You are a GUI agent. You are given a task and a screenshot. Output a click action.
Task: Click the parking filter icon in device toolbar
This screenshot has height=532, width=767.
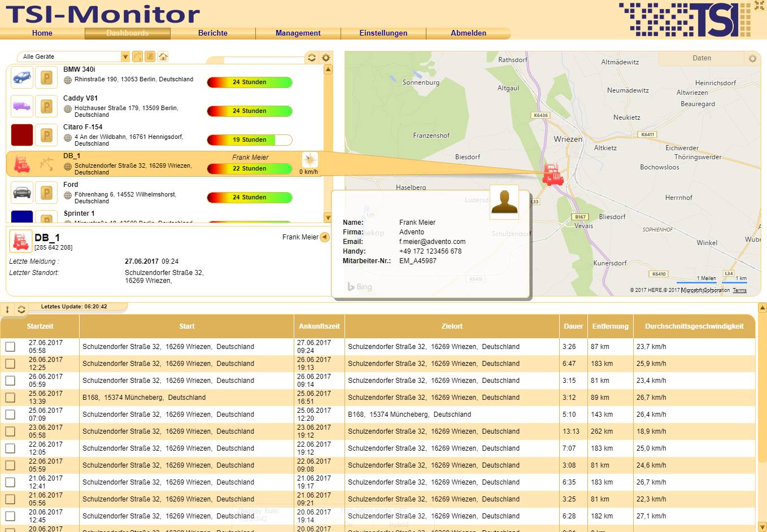tap(150, 56)
